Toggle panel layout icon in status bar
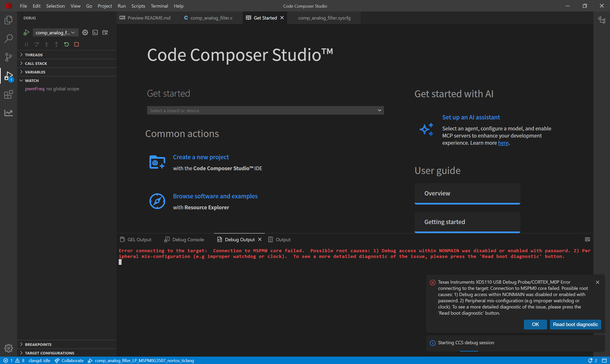The width and height of the screenshot is (610, 364). 604,361
